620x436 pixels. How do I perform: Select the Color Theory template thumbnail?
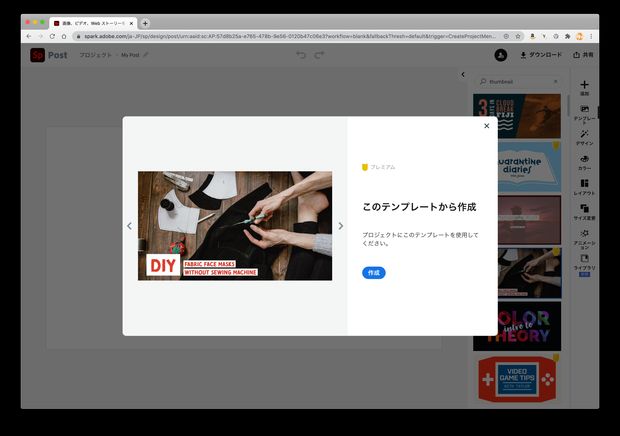click(x=517, y=327)
